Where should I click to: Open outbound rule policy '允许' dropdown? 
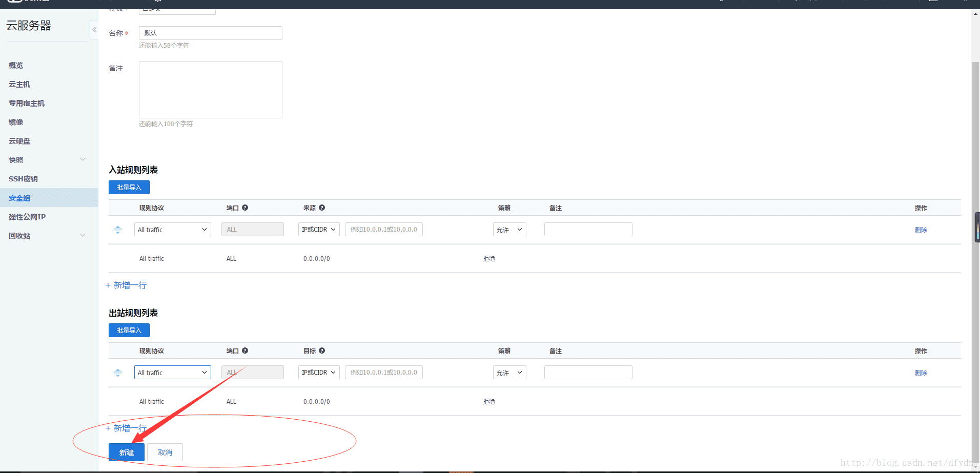pos(509,373)
